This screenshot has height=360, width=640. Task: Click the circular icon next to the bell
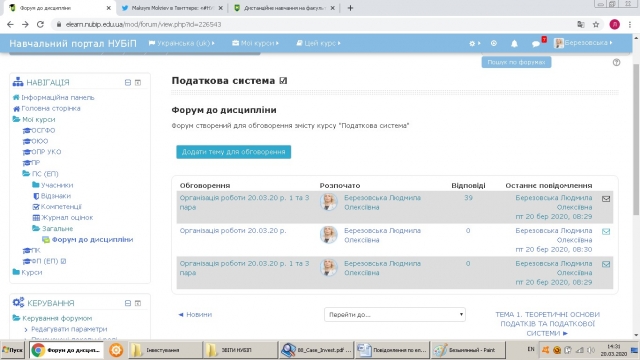pyautogui.click(x=494, y=43)
